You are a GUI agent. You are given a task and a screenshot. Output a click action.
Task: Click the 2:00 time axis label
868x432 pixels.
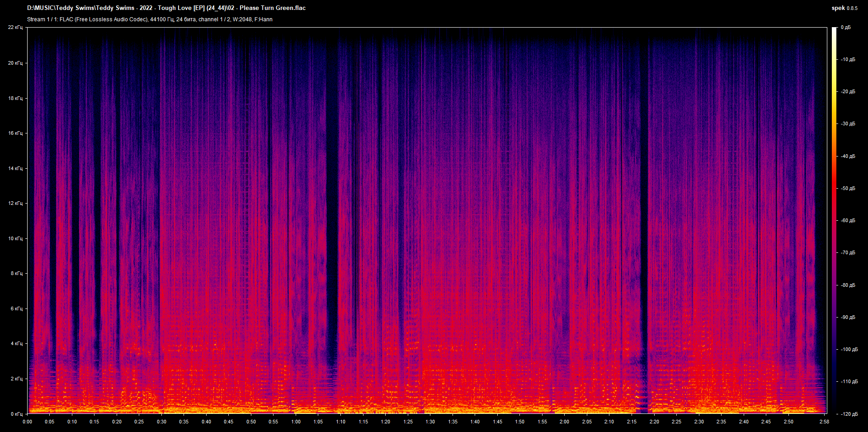click(565, 422)
